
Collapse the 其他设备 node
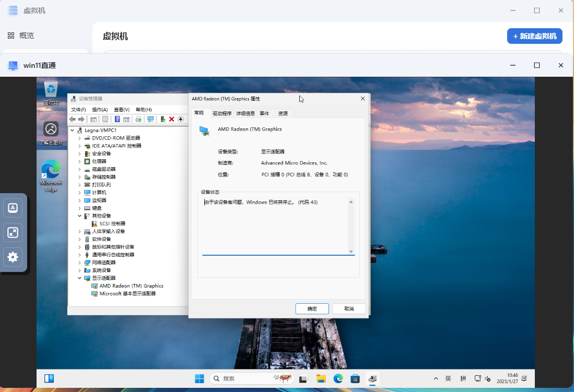79,216
